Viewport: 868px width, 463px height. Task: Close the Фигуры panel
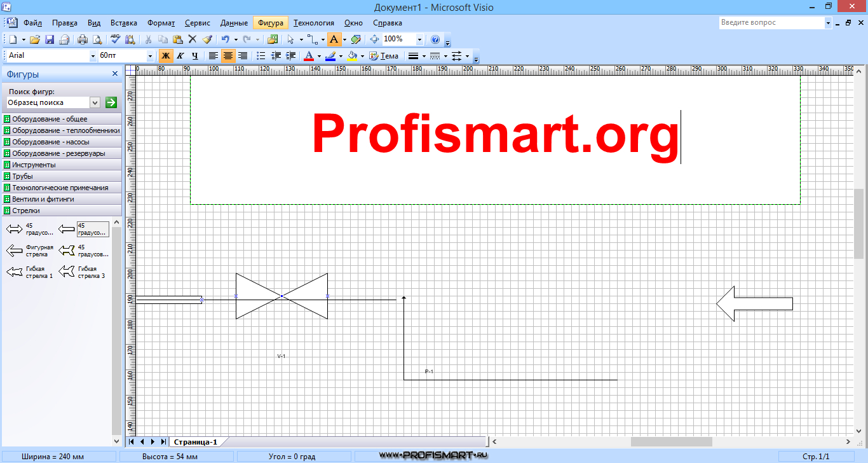pos(115,74)
